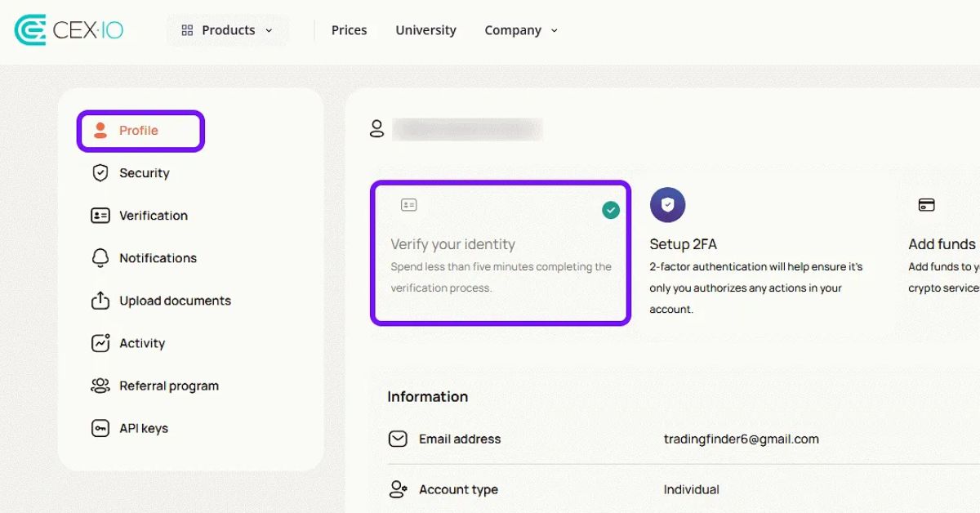Image resolution: width=980 pixels, height=513 pixels.
Task: Click the Verification ID card sidebar icon
Action: (100, 216)
